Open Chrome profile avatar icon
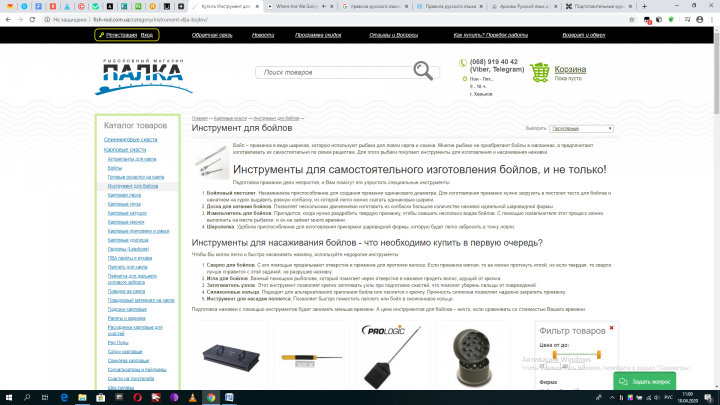This screenshot has height=405, width=720. pyautogui.click(x=700, y=20)
